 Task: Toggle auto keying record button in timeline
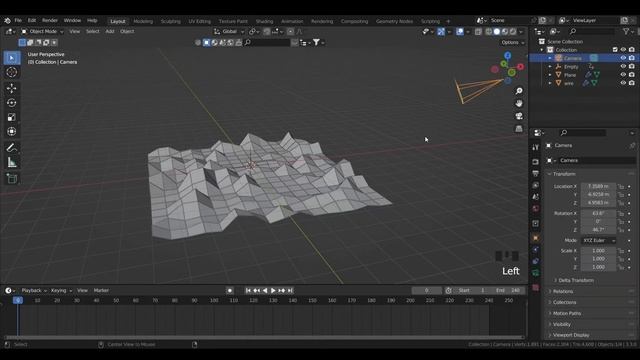click(230, 291)
